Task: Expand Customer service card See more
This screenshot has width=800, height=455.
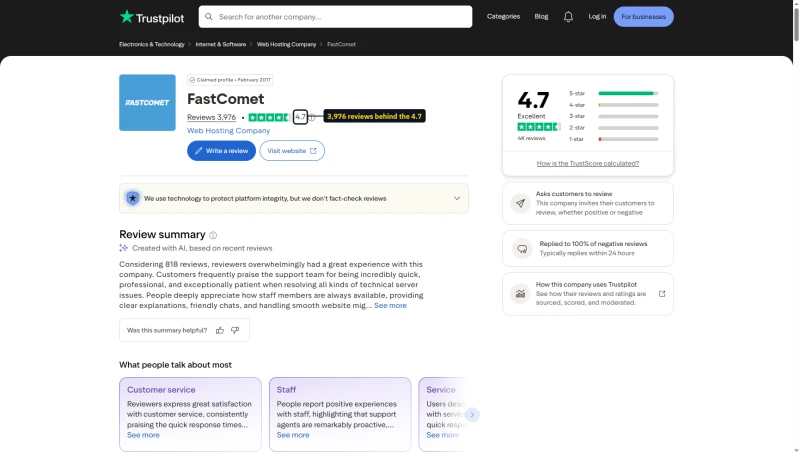Action: (143, 435)
